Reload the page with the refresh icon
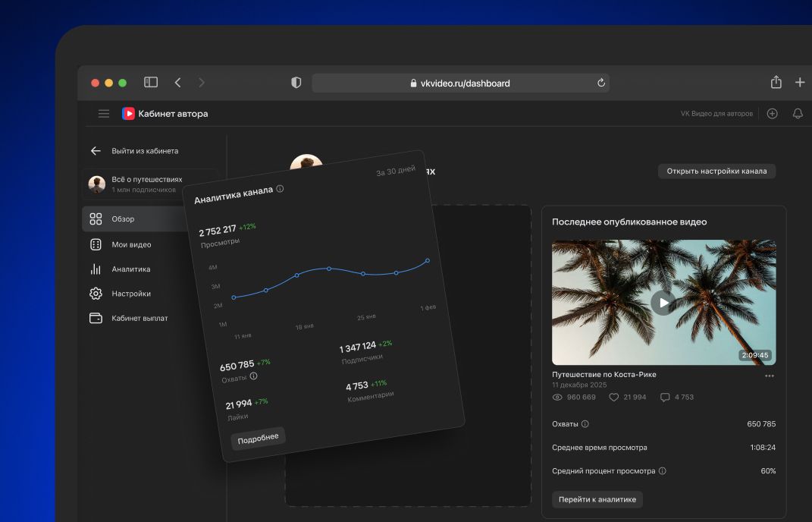The width and height of the screenshot is (812, 522). 600,83
